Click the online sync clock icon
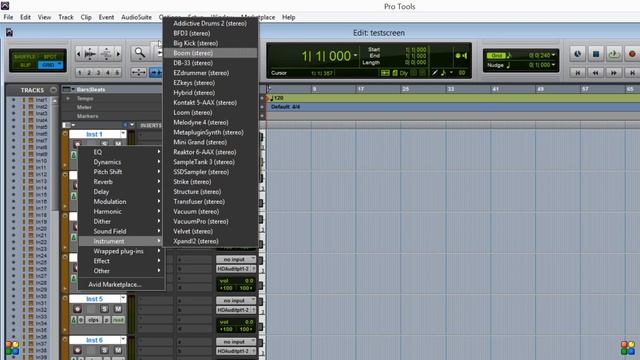Screen dimensions: 640x360 (x=578, y=54)
